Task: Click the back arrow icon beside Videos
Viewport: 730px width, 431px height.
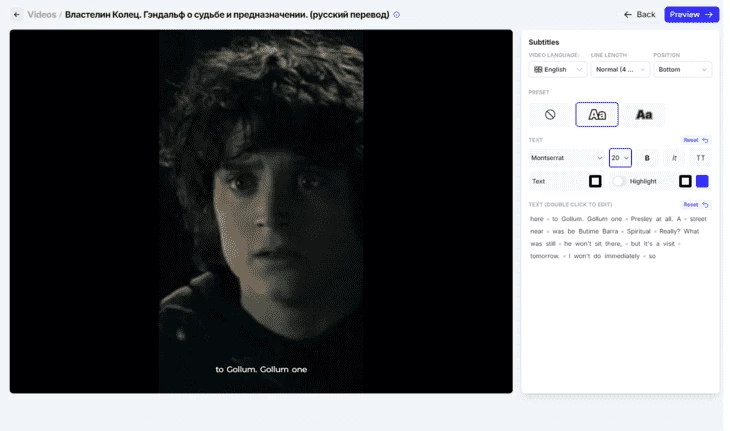Action: coord(17,15)
